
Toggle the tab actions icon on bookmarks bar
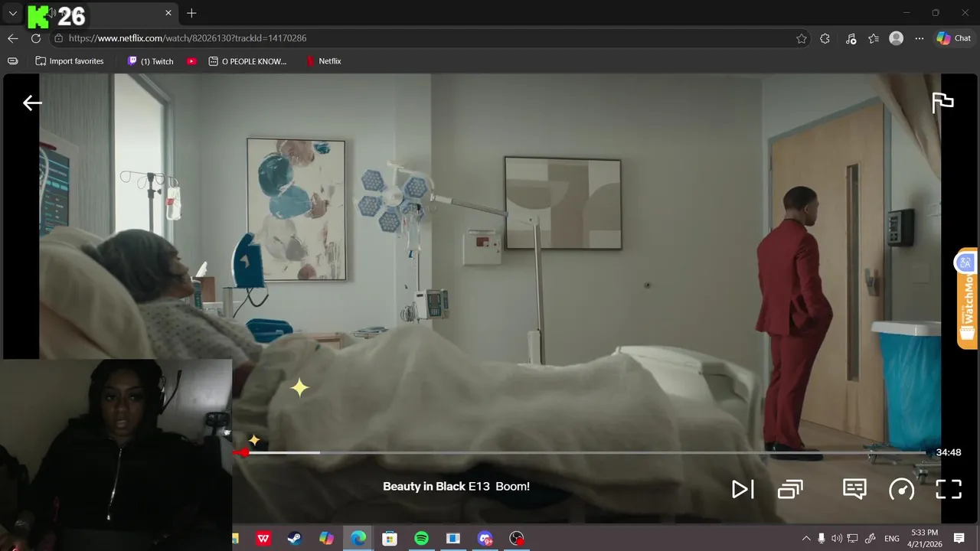(x=12, y=61)
